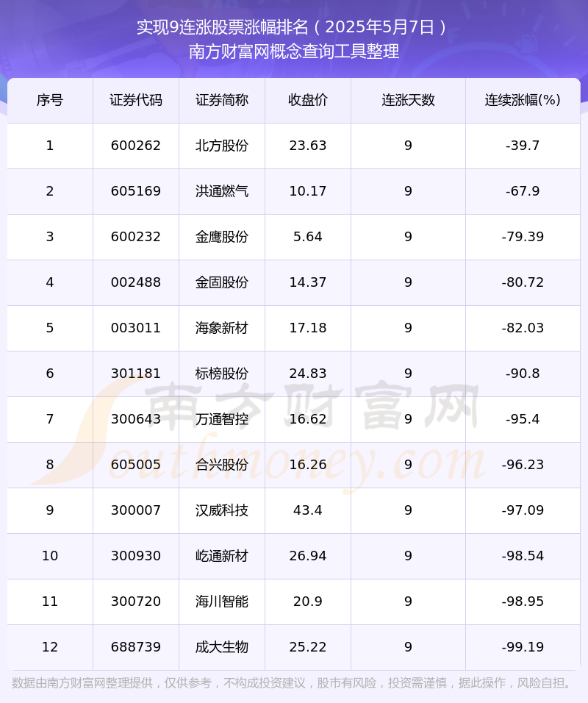Click the -82.03 percentage cell
The height and width of the screenshot is (703, 588).
coord(523,328)
